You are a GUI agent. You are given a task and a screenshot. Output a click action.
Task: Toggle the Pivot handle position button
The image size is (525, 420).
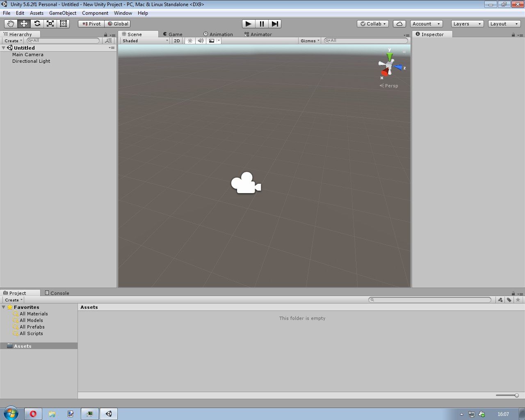tap(91, 24)
